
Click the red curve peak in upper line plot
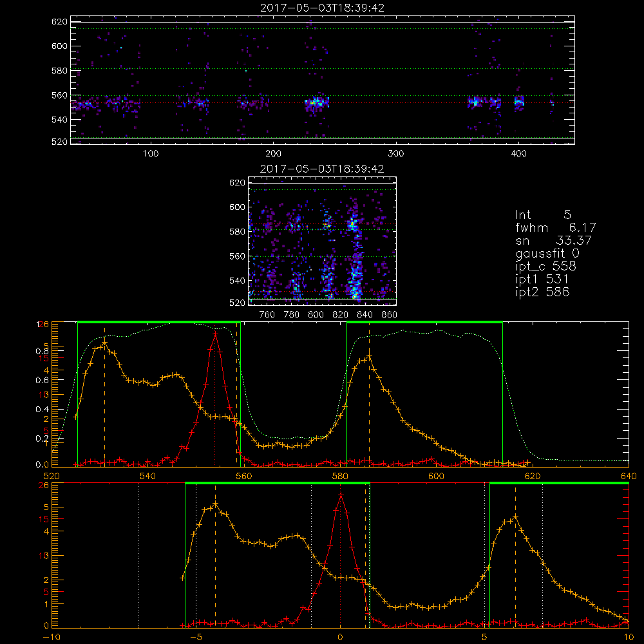tap(215, 334)
